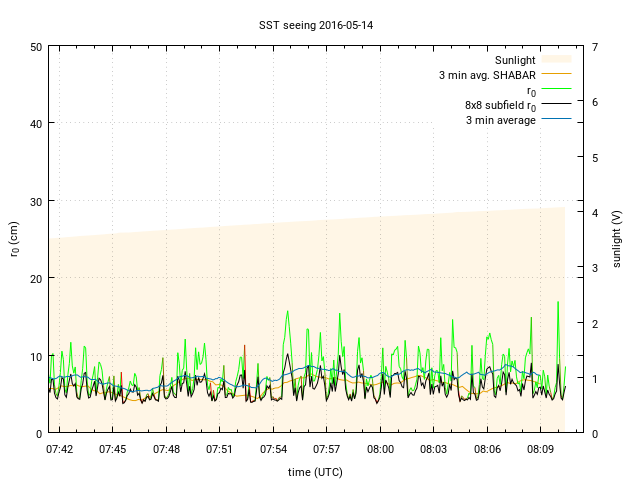Select the 08:09 tick on the time axis

pyautogui.click(x=541, y=449)
